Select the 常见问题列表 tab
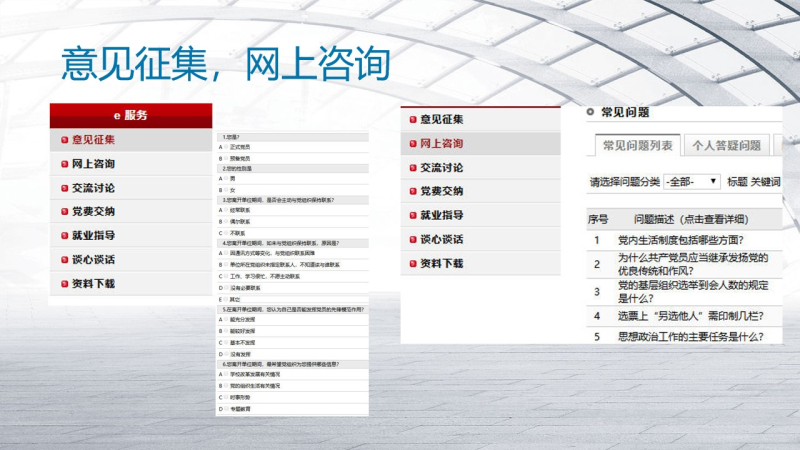This screenshot has height=450, width=800. (x=637, y=146)
